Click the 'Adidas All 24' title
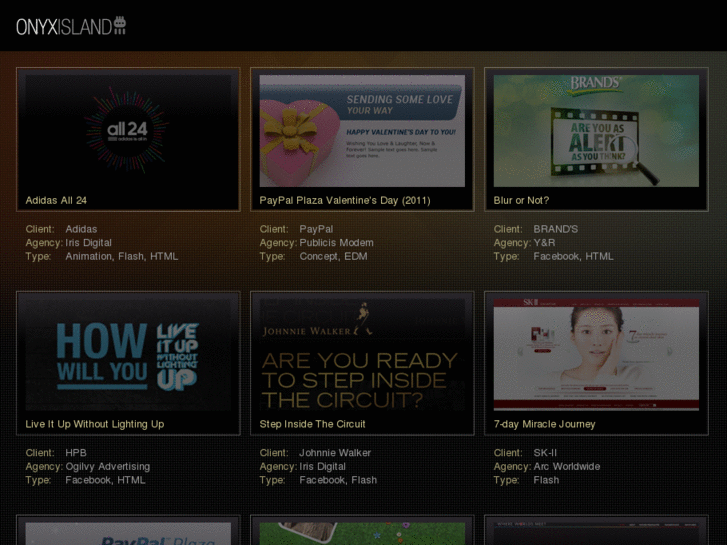The width and height of the screenshot is (727, 545). click(56, 200)
